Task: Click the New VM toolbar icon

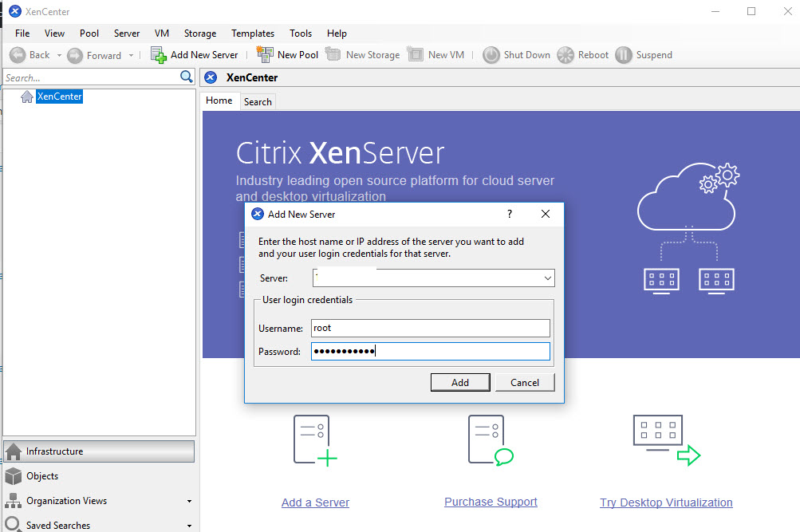Action: (415, 55)
